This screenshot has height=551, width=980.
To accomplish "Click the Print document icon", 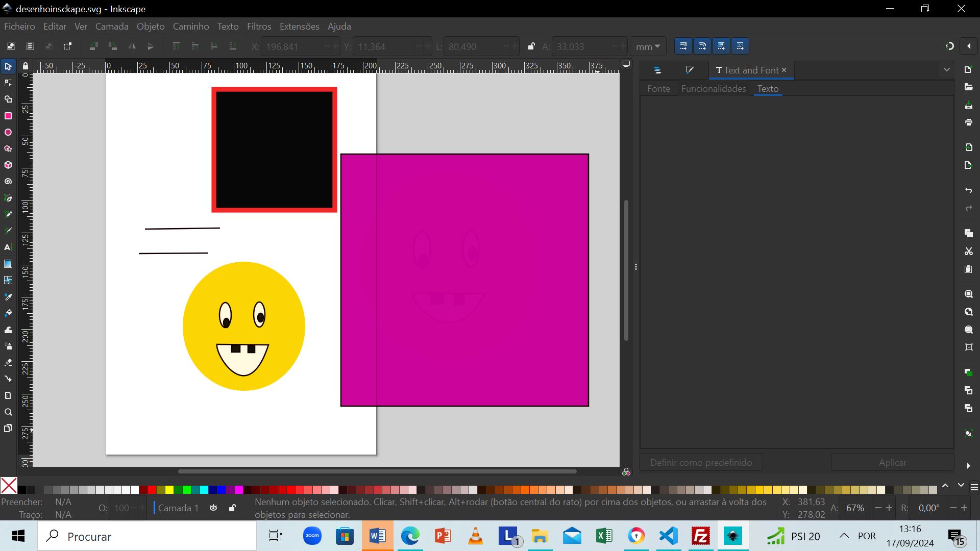I will (x=968, y=122).
